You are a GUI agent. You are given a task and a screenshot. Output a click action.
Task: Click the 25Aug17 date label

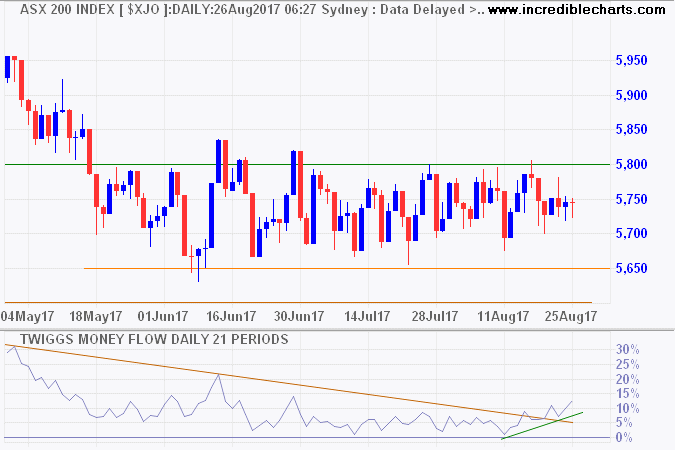coord(571,317)
